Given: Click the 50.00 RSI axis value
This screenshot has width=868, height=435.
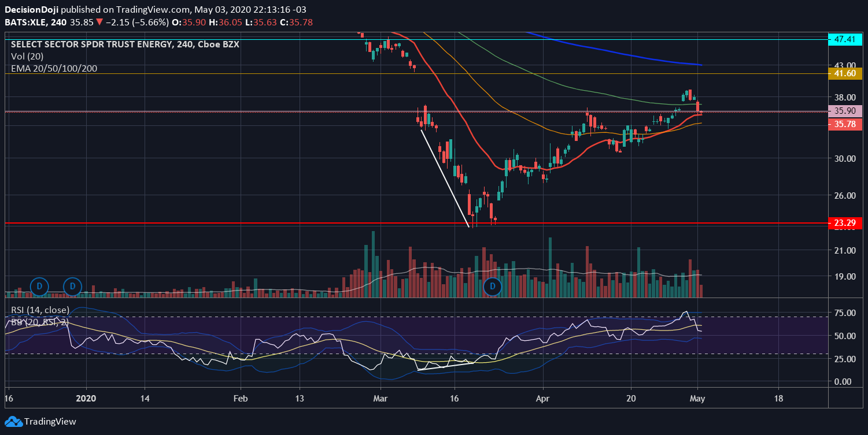Looking at the screenshot, I should [845, 336].
